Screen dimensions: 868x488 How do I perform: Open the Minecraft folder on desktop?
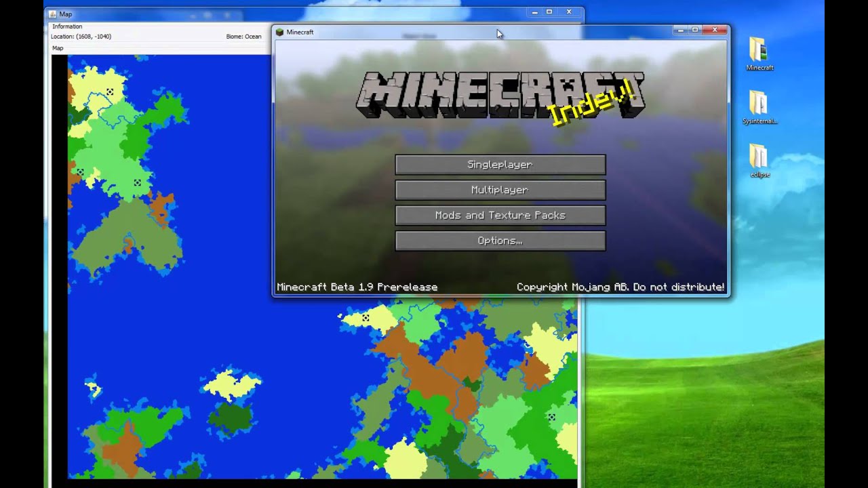[x=759, y=54]
